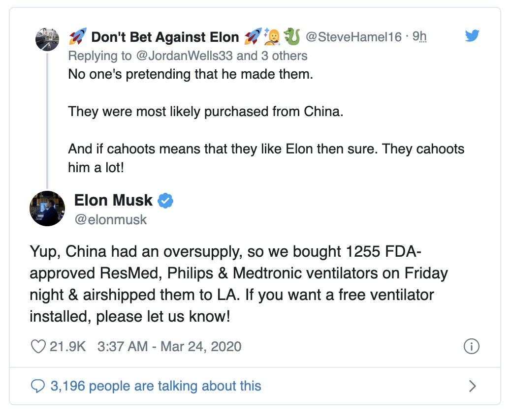Click the 21.9K likes count

68,346
